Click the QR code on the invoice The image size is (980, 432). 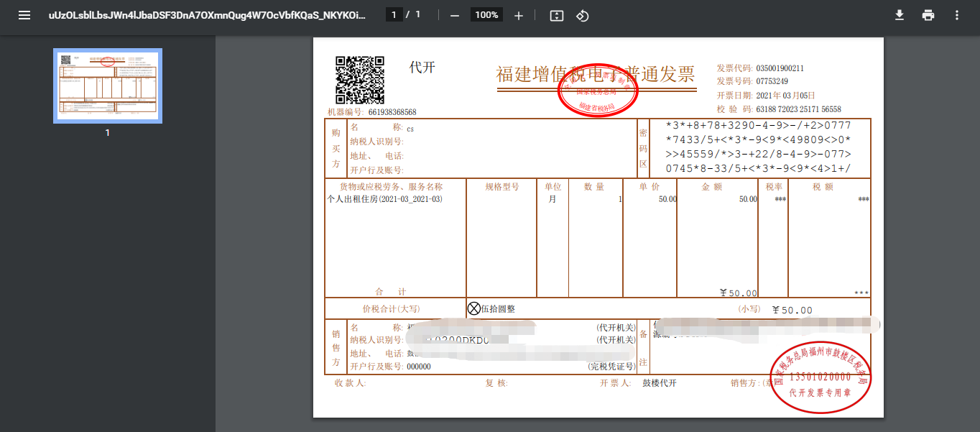pos(358,81)
